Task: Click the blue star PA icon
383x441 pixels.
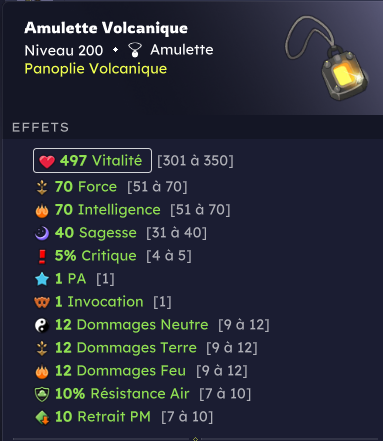Action: [x=42, y=279]
